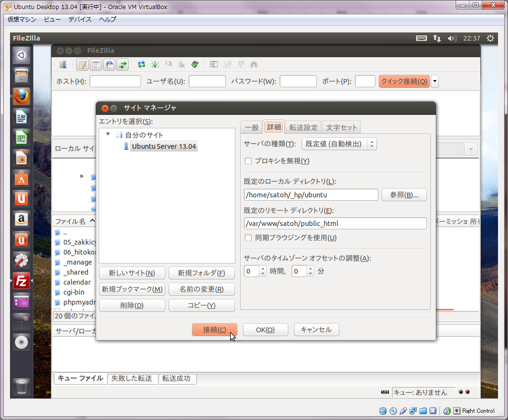Click the 新規フォルダ button

[202, 273]
